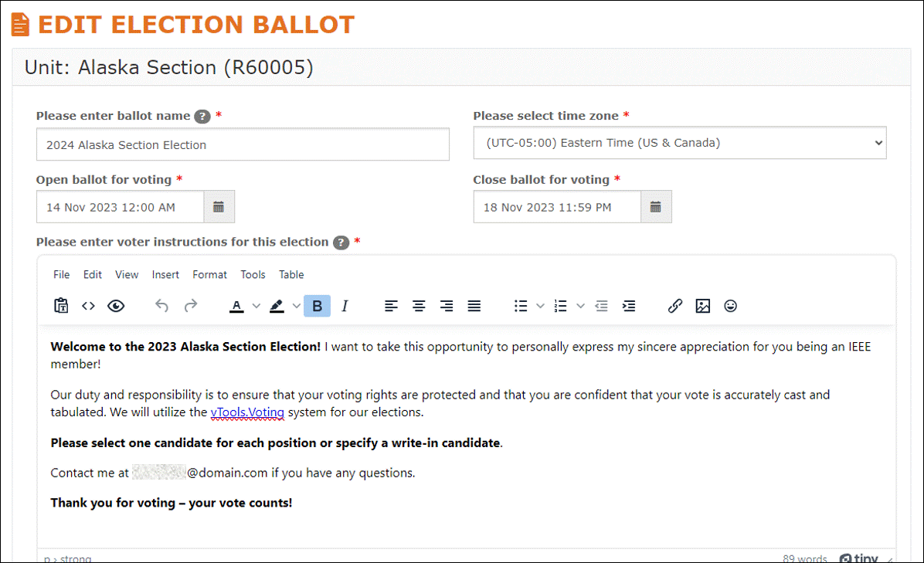
Task: Open calendar picker for Open ballot date
Action: (x=219, y=207)
